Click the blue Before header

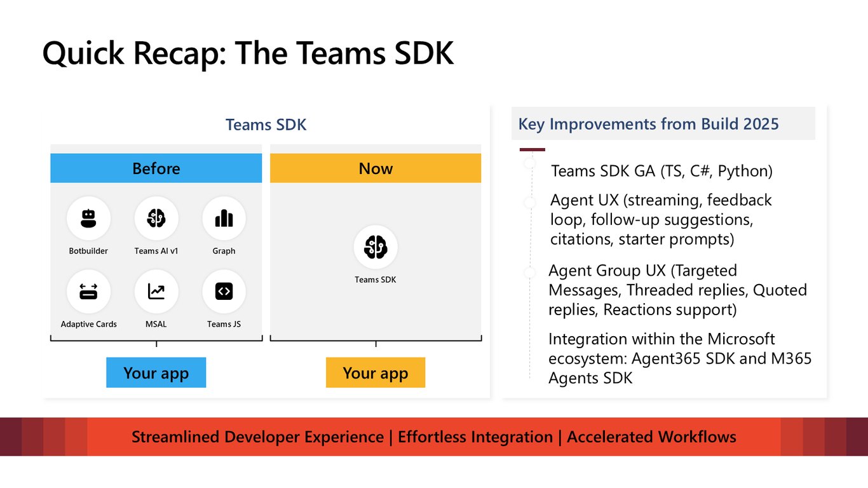156,168
